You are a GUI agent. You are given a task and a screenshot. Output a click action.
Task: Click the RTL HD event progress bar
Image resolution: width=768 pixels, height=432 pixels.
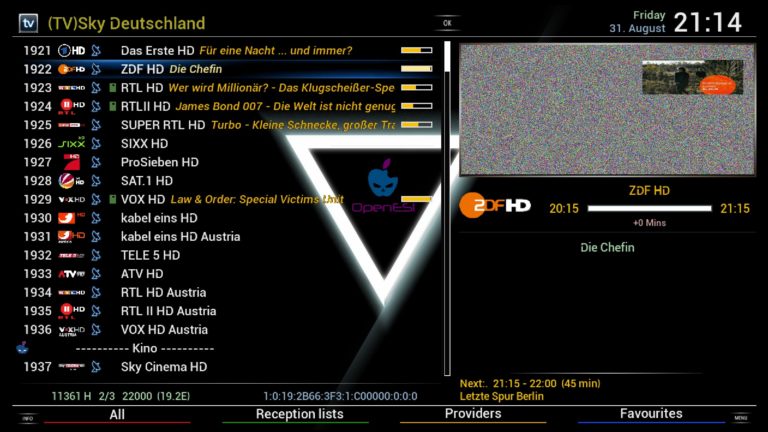point(416,88)
